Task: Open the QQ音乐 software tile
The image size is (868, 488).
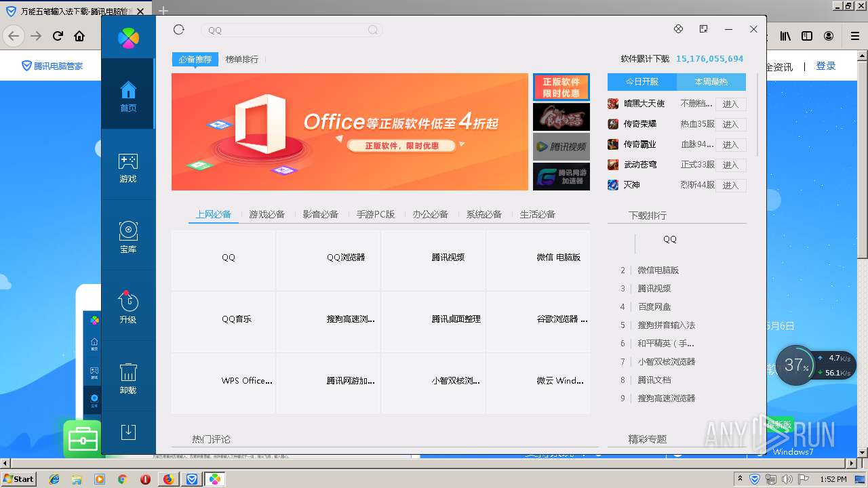Action: click(224, 322)
